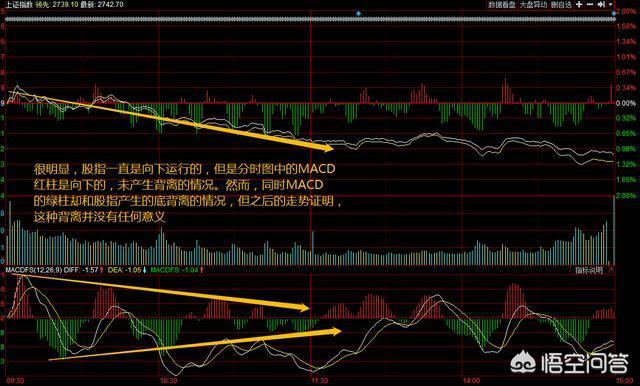The width and height of the screenshot is (640, 386).
Task: Click the cyan down arrow after DEA value
Action: [144, 270]
